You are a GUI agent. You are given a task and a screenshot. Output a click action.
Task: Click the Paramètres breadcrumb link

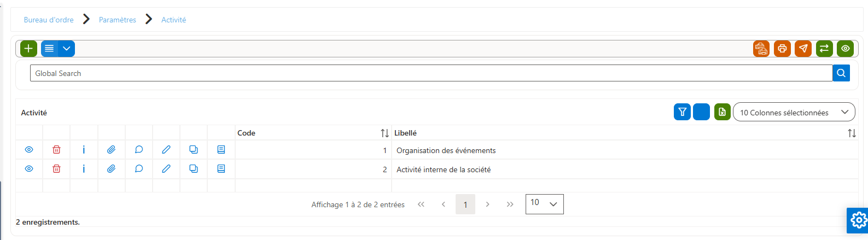(118, 20)
